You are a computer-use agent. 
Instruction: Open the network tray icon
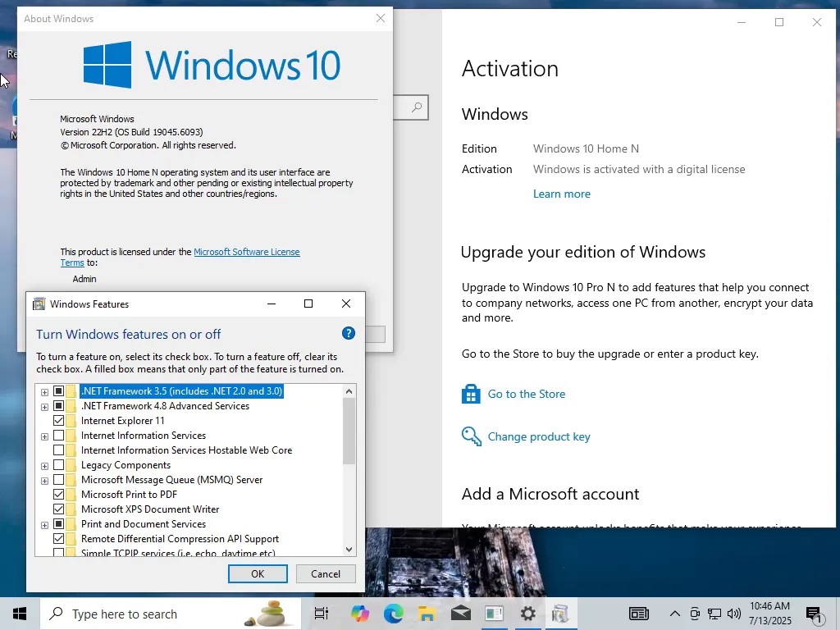pos(714,614)
